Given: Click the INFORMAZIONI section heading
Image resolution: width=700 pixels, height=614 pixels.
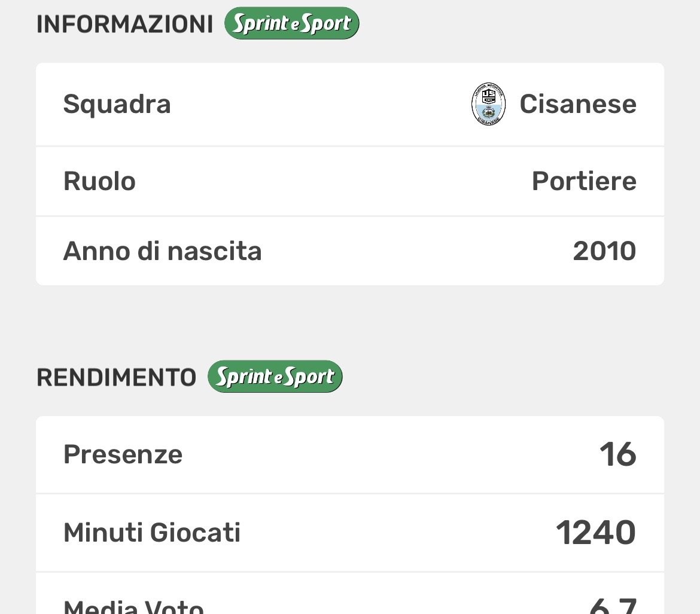Looking at the screenshot, I should pyautogui.click(x=124, y=25).
